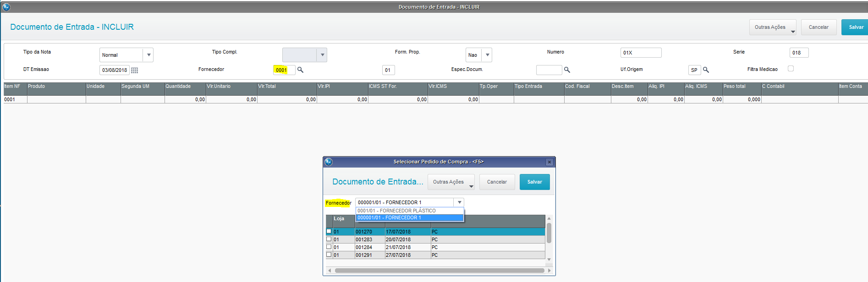Click the Loja column header in dialog

[x=344, y=221]
